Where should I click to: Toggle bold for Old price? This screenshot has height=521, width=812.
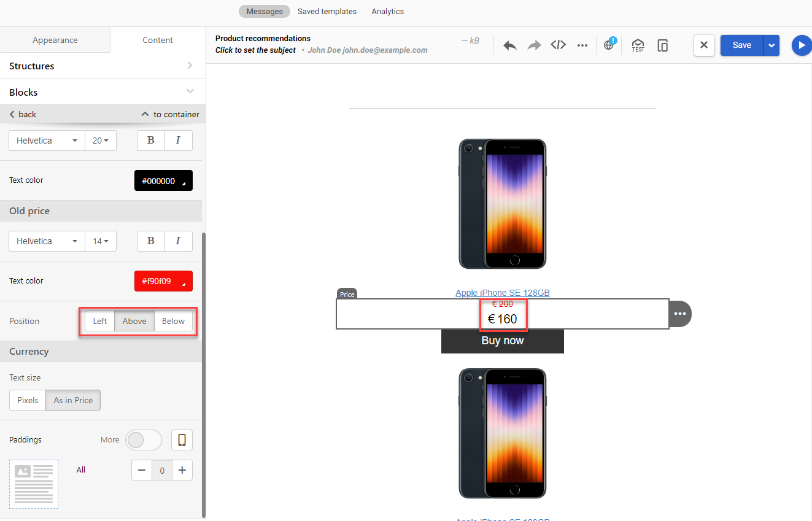coord(151,241)
